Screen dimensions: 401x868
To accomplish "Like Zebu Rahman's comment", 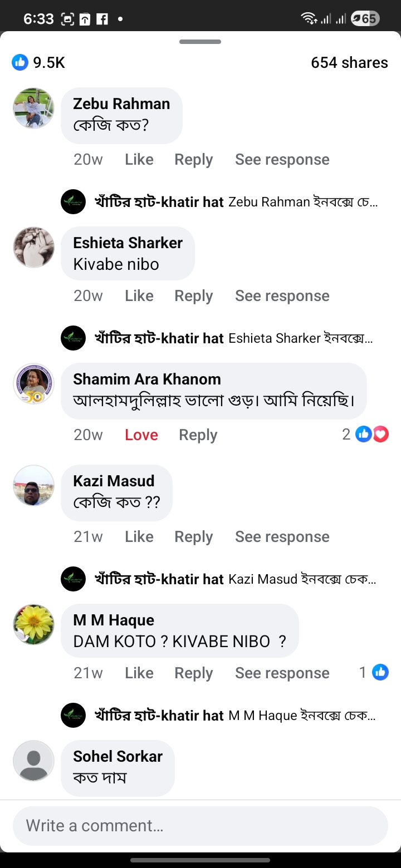I will coord(139,160).
